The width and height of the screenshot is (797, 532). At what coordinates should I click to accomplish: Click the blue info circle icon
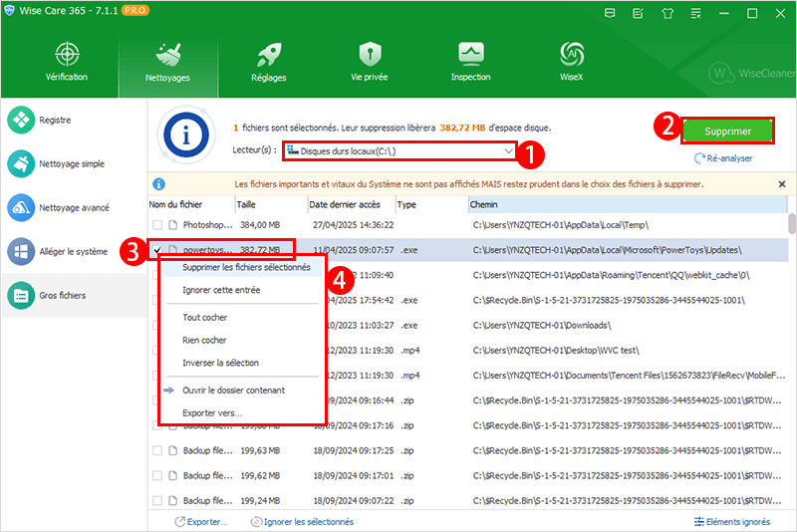click(186, 135)
